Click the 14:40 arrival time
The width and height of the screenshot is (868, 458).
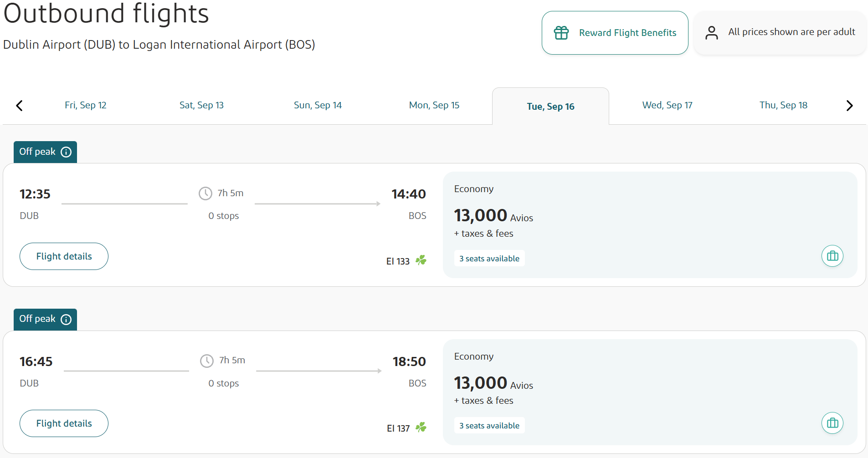tap(409, 194)
